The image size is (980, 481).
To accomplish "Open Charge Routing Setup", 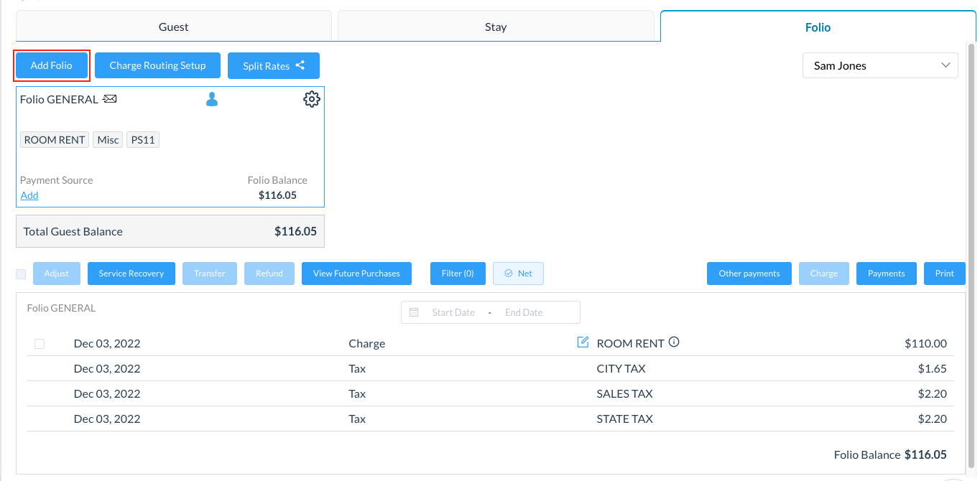I will pyautogui.click(x=157, y=65).
